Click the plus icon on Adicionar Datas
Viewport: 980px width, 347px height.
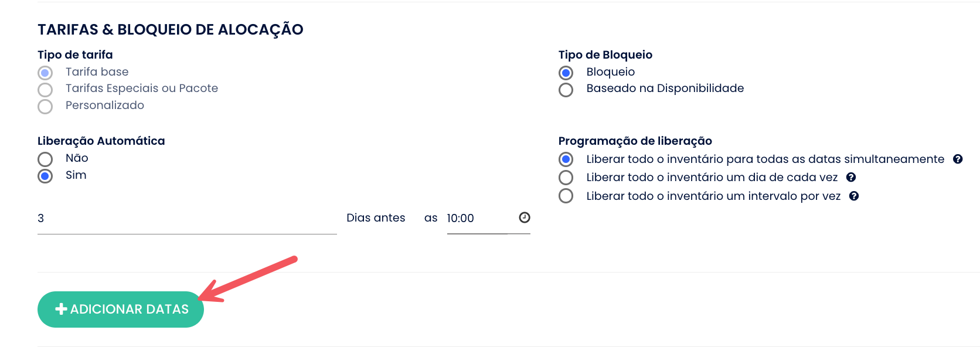click(x=61, y=309)
